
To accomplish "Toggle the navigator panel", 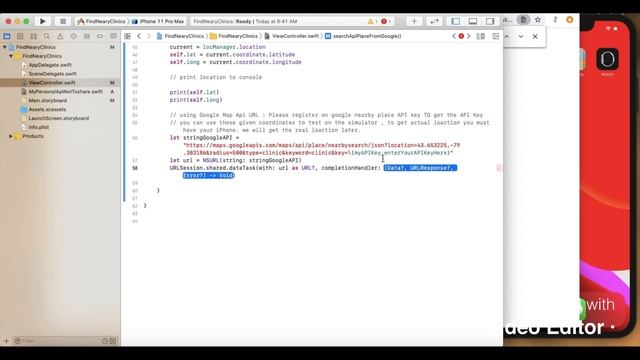I will pos(456,21).
